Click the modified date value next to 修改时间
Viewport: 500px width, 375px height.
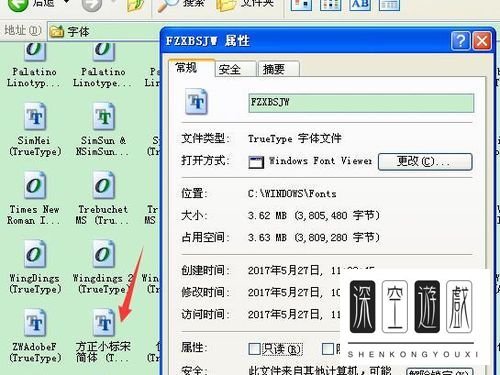point(294,292)
